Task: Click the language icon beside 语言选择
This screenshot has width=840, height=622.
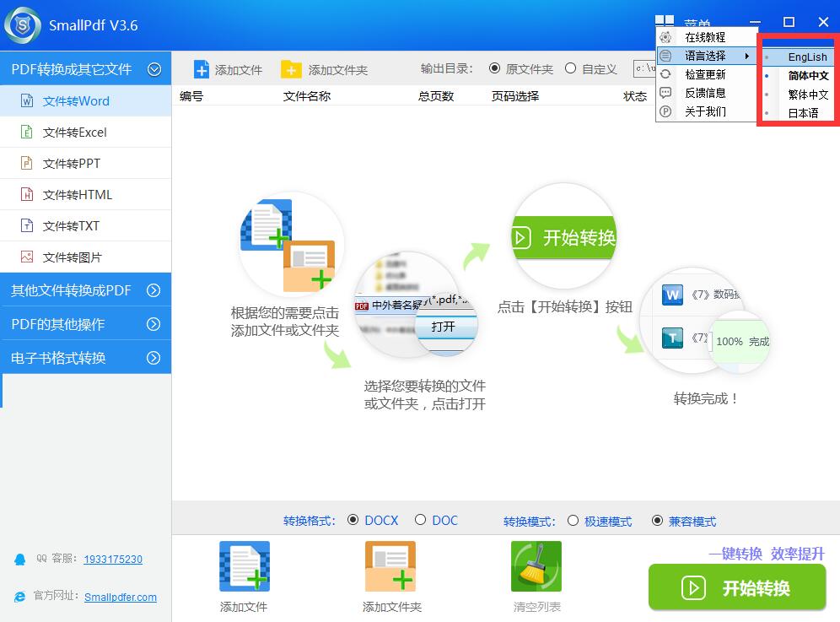Action: pyautogui.click(x=665, y=56)
